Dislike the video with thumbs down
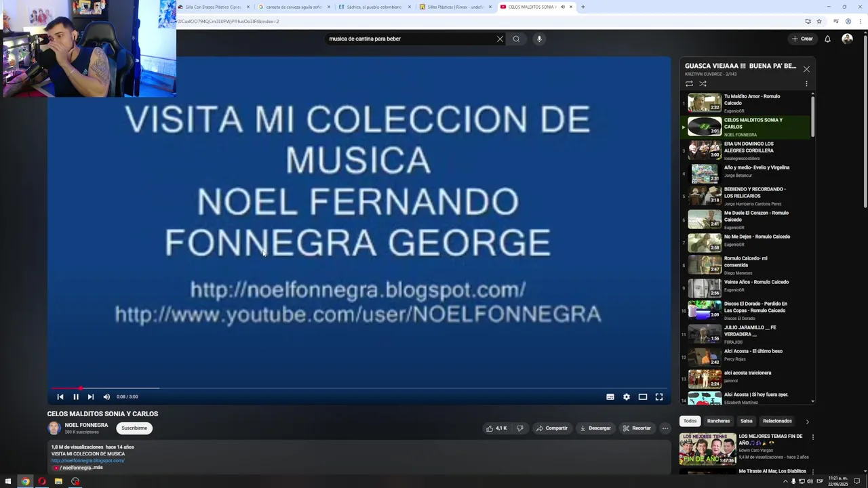 pos(520,428)
